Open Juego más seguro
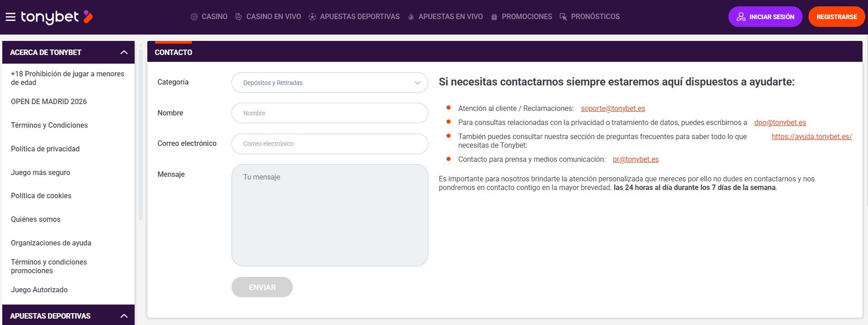The image size is (868, 325). (40, 172)
